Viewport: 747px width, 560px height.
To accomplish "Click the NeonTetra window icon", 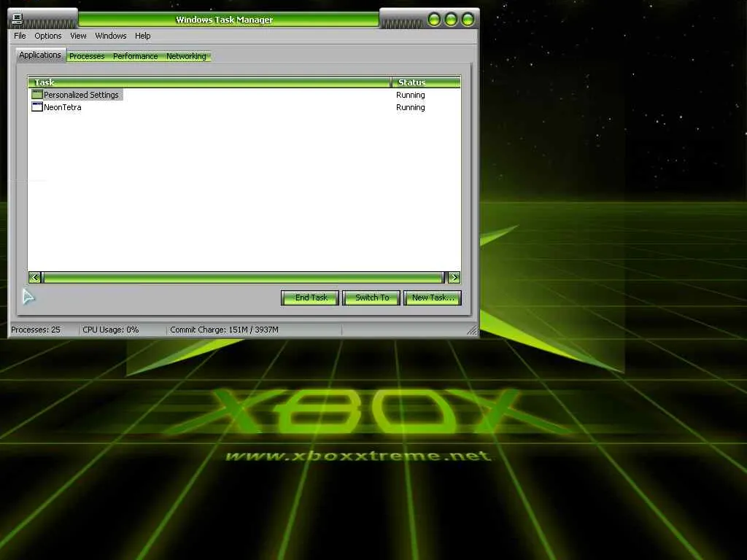I will (x=36, y=106).
